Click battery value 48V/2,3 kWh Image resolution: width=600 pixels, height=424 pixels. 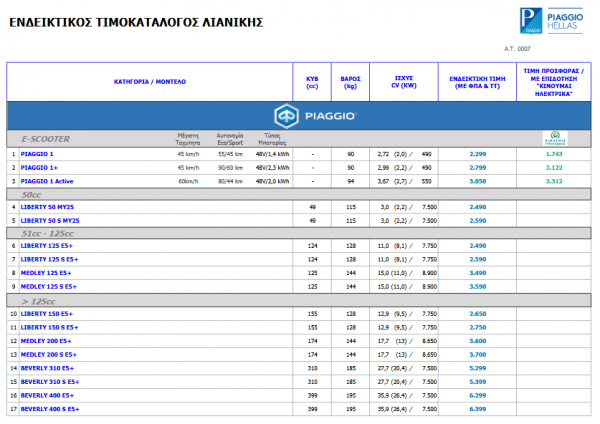tap(272, 168)
